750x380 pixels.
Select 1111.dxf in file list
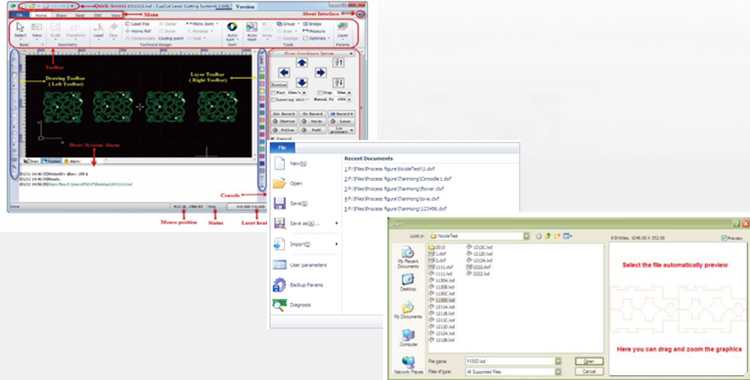441,267
